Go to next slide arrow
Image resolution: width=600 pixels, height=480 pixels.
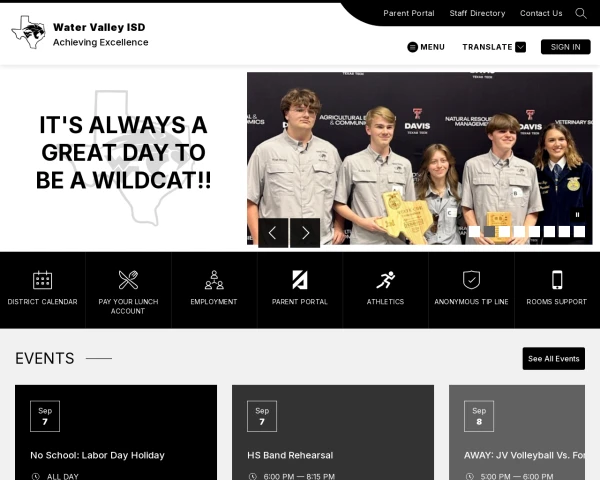[305, 233]
